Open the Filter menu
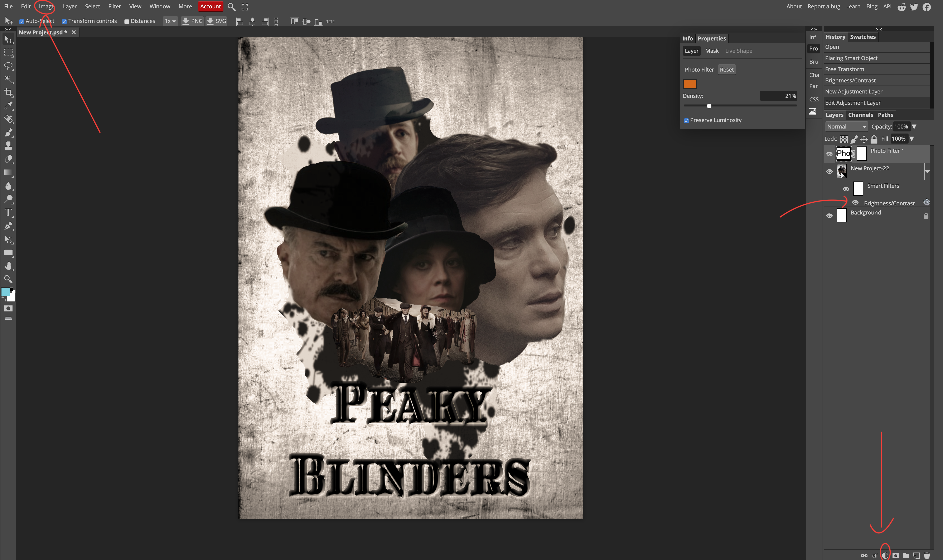The height and width of the screenshot is (560, 943). point(115,6)
